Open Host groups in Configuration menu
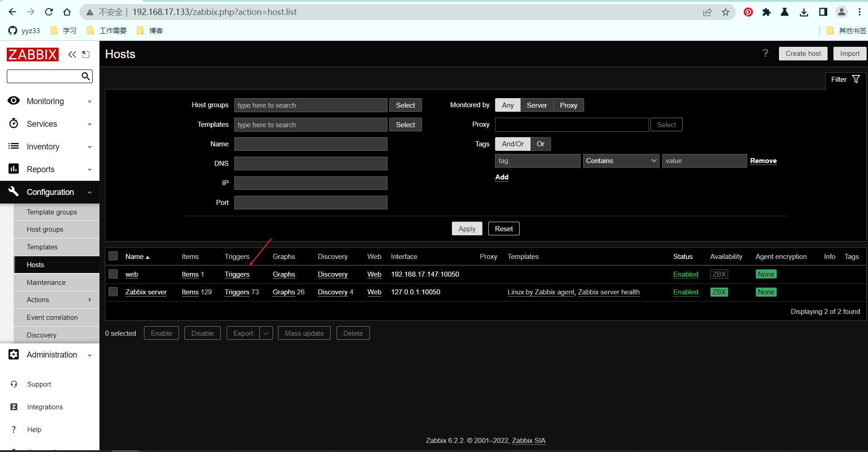Viewport: 868px width, 452px height. coord(45,229)
